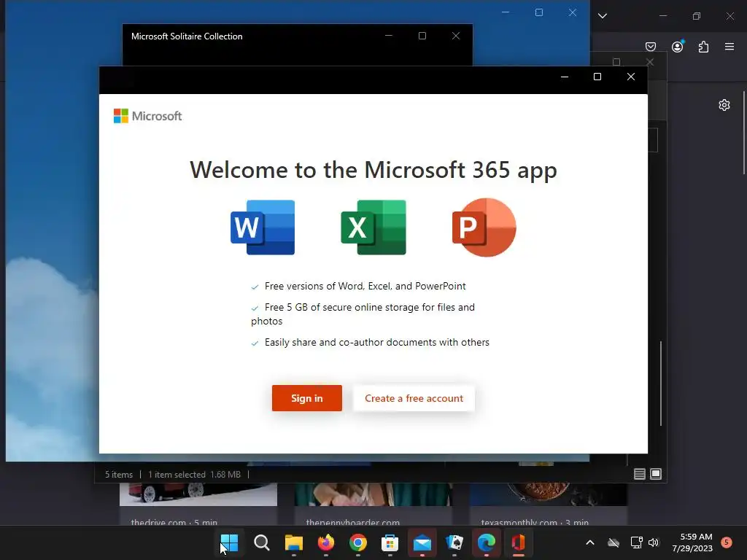Switch File Explorer to large thumbnails view
This screenshot has height=560, width=747.
pos(656,474)
